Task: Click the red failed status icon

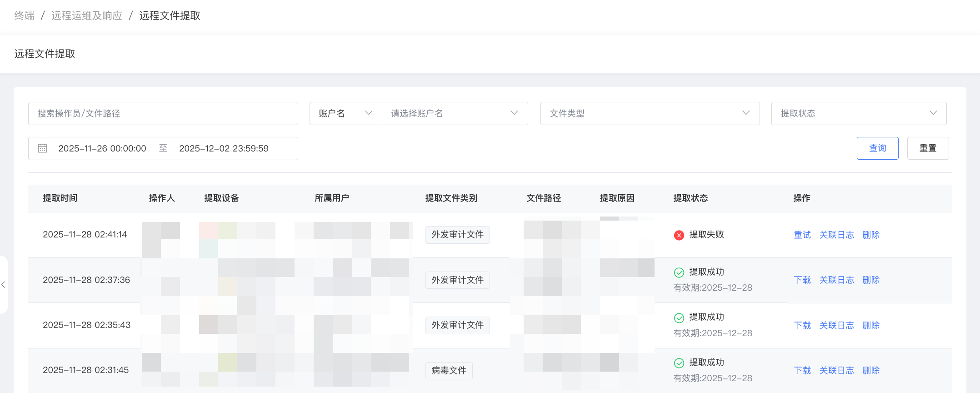Action: (x=679, y=235)
